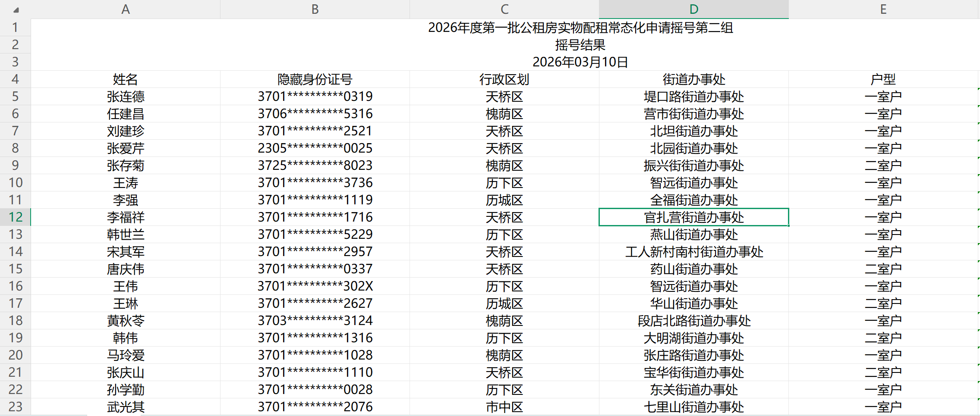This screenshot has height=416, width=980.
Task: Click the title text starting 2026年度第一批公租房
Action: [580, 28]
